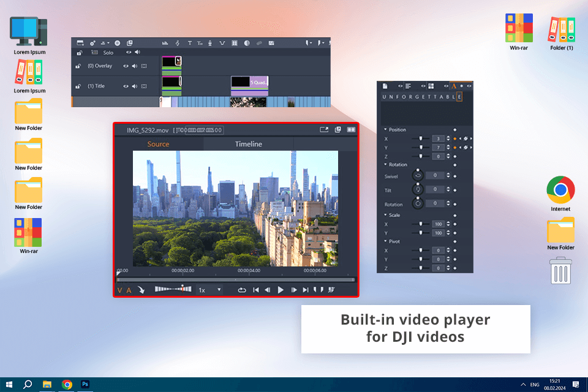Screen dimensions: 588x392
Task: Click the export frame icon in player header
Action: click(324, 129)
